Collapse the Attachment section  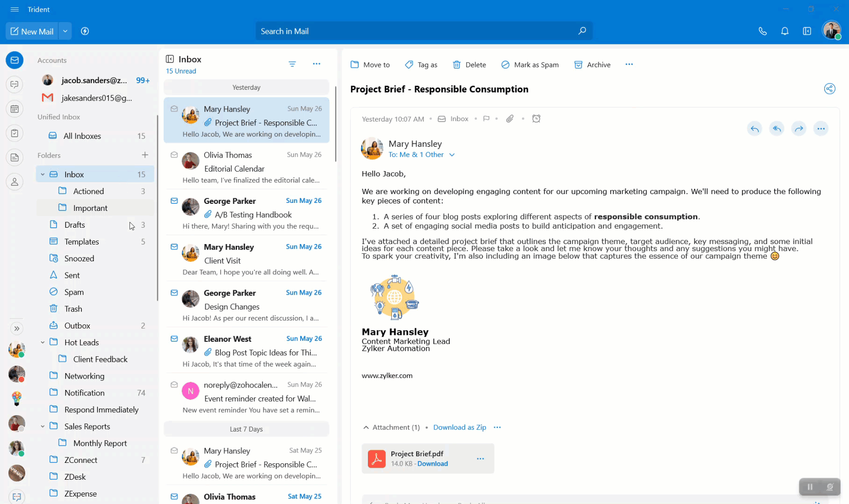(366, 427)
